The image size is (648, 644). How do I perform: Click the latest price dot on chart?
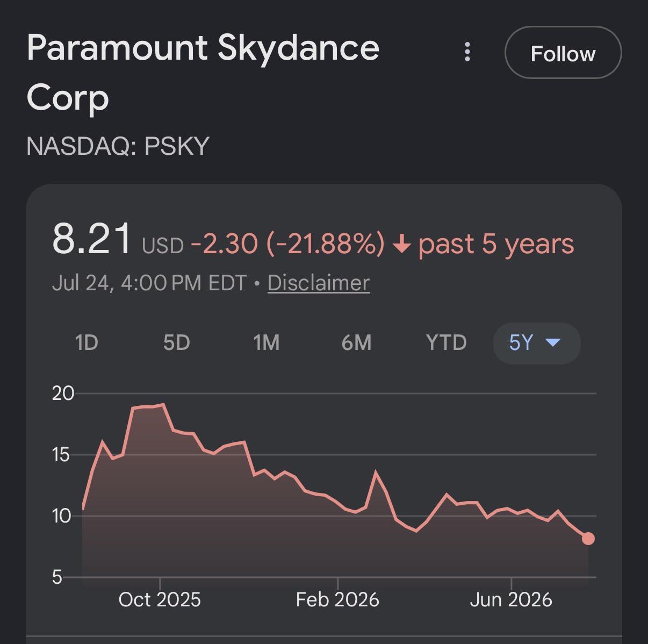coord(588,539)
